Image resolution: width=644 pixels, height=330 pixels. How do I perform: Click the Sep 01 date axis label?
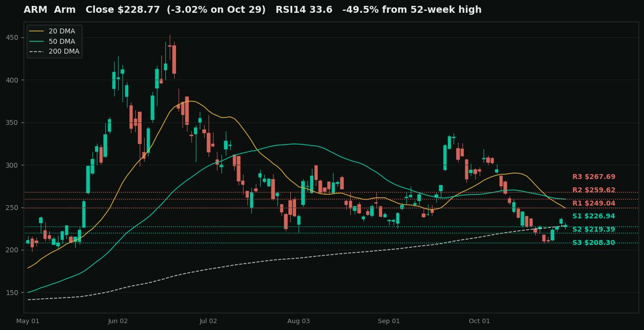(389, 321)
